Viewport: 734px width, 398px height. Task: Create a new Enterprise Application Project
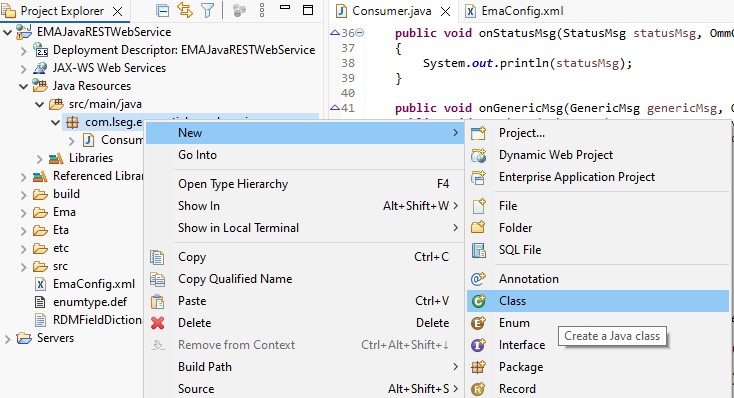click(x=598, y=177)
